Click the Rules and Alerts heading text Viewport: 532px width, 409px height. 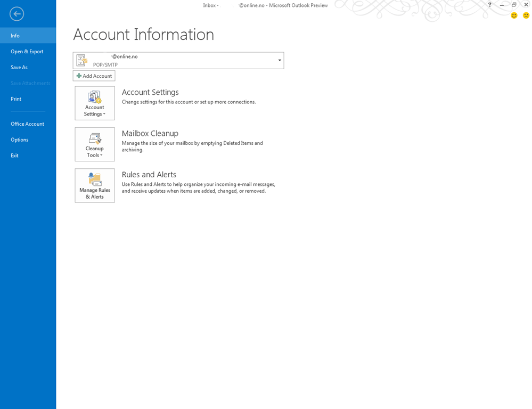point(149,175)
